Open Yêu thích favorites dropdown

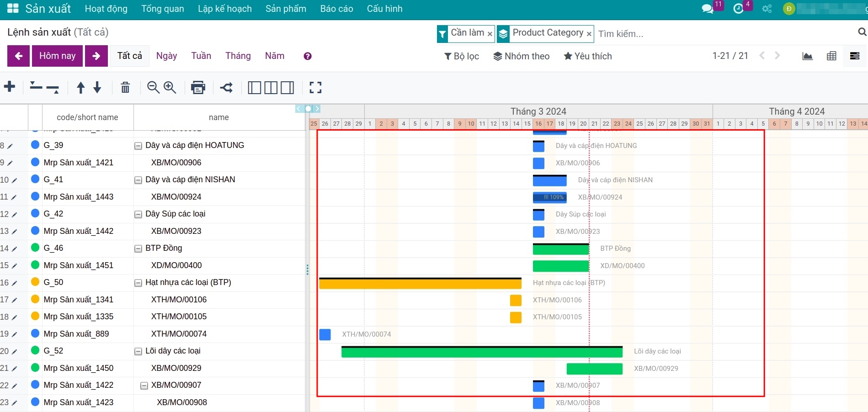click(x=588, y=56)
